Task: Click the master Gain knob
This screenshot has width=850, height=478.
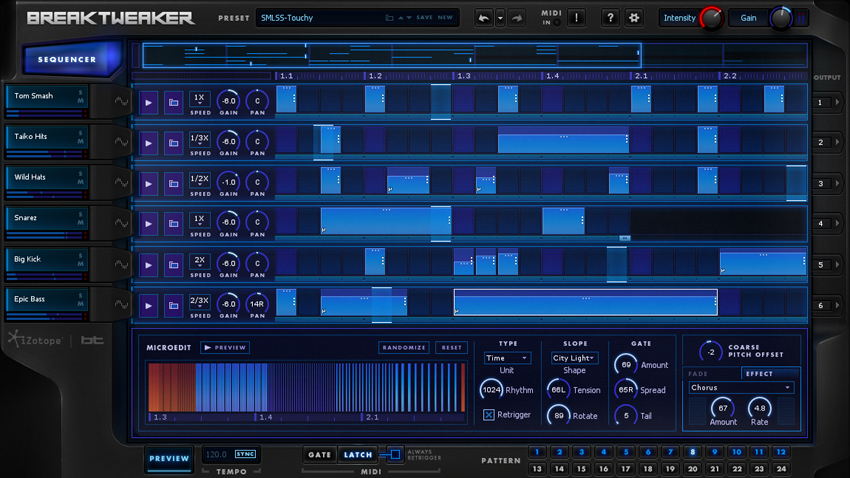Action: tap(781, 18)
